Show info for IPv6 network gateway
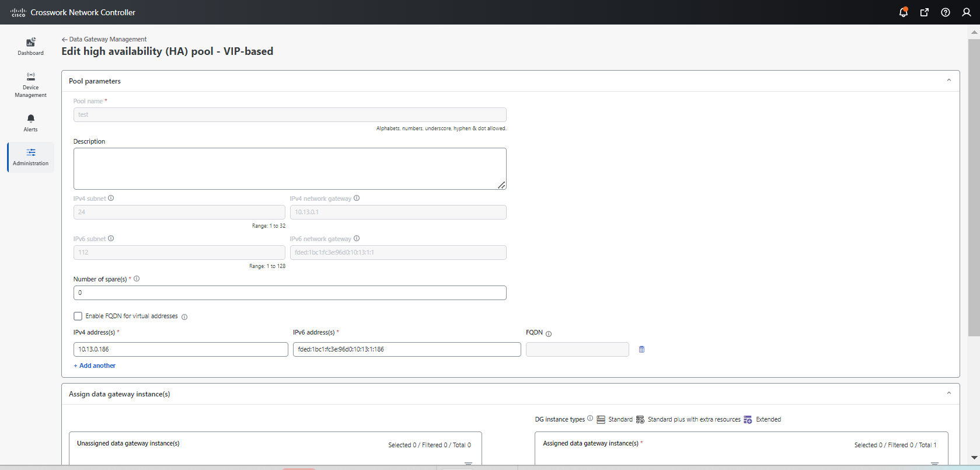Image resolution: width=980 pixels, height=470 pixels. (357, 239)
